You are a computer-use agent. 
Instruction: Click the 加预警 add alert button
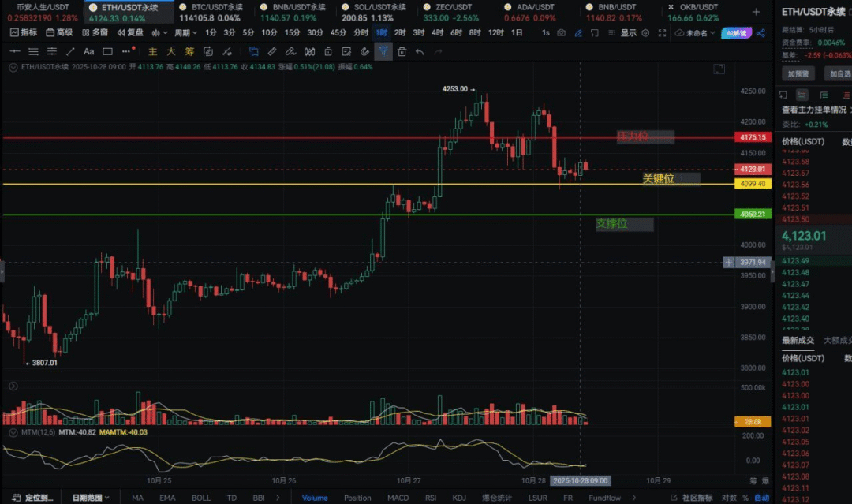tap(798, 73)
